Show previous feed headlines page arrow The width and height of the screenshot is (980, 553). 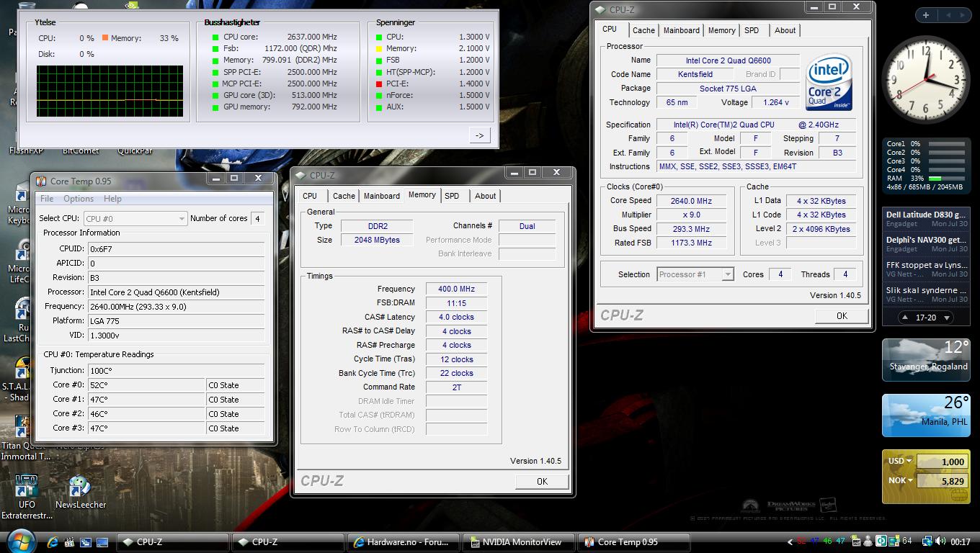(x=905, y=318)
